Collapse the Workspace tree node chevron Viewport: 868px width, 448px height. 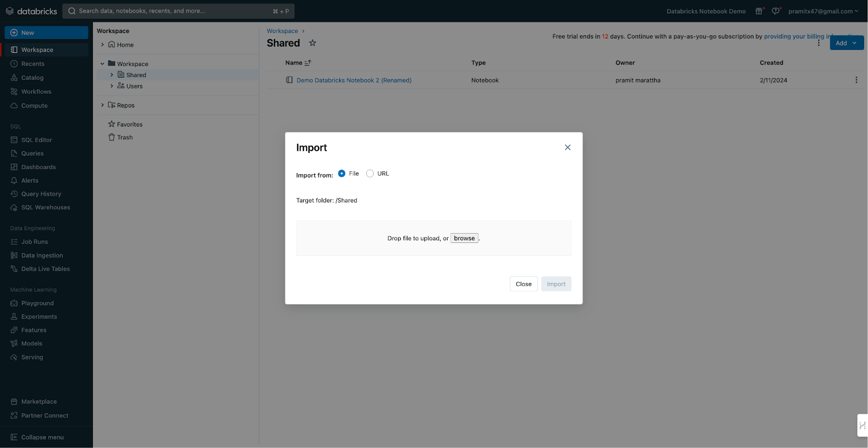(102, 63)
